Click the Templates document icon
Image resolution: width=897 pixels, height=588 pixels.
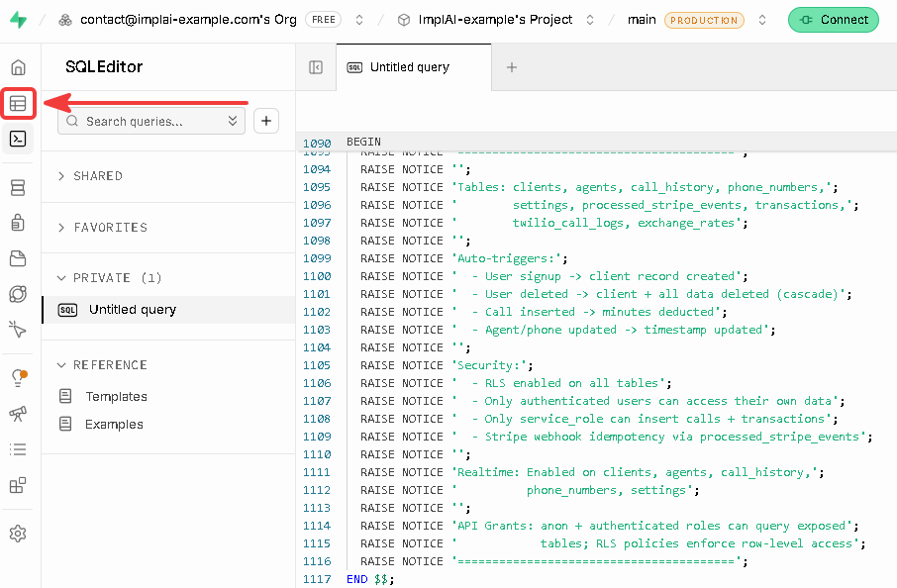pos(65,396)
